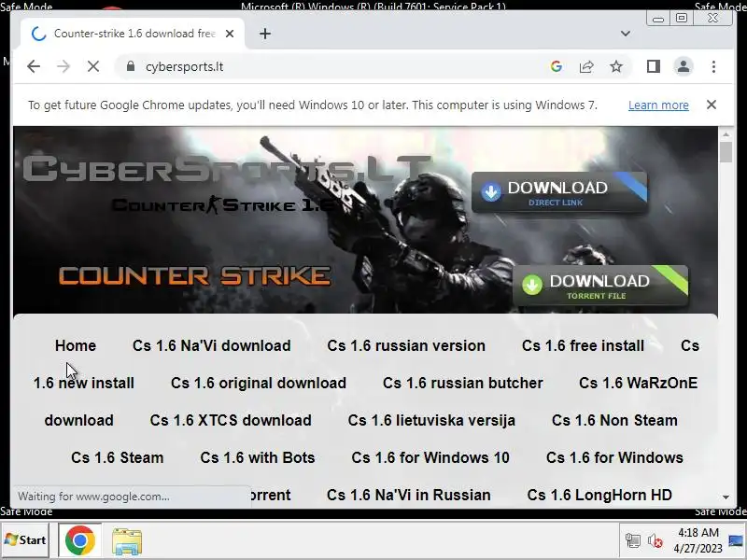Image resolution: width=747 pixels, height=560 pixels.
Task: Open Cs 1.6 Steam link
Action: click(118, 457)
